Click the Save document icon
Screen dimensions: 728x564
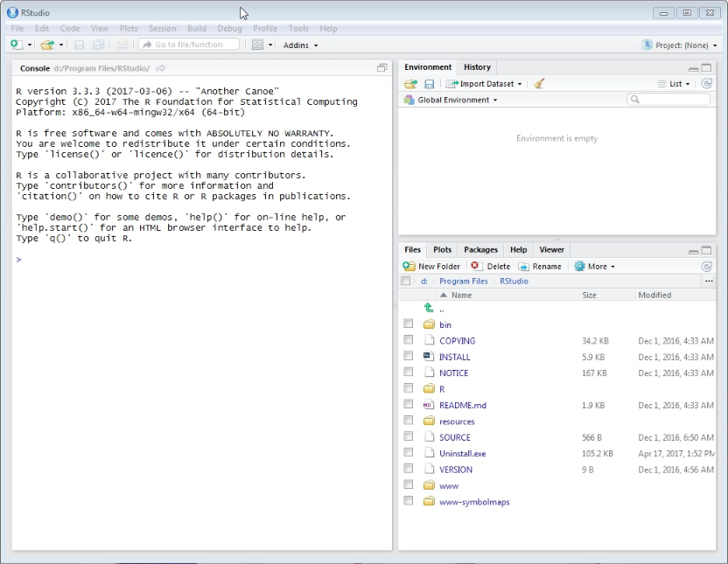pos(80,45)
